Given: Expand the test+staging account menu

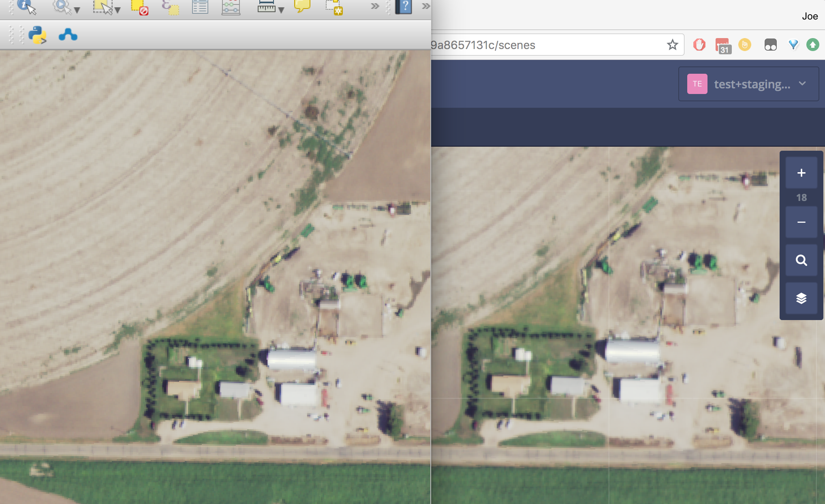Looking at the screenshot, I should (x=803, y=84).
